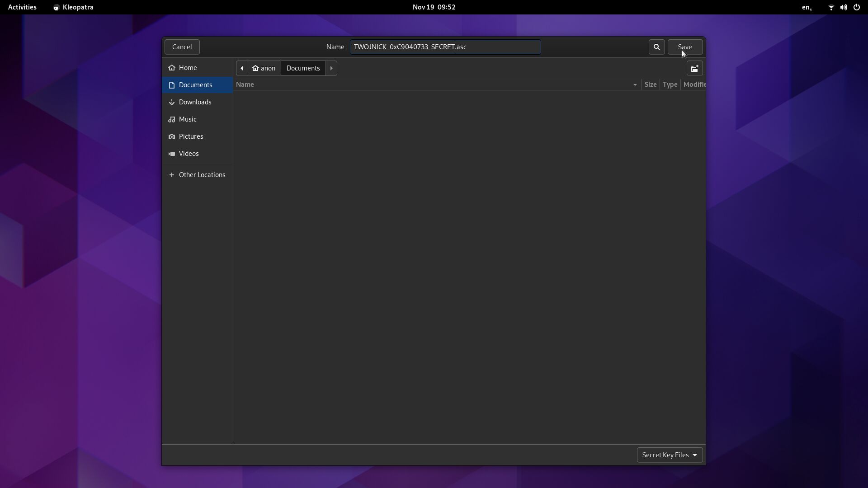Image resolution: width=868 pixels, height=488 pixels.
Task: Open Home in the sidebar
Action: tap(188, 68)
